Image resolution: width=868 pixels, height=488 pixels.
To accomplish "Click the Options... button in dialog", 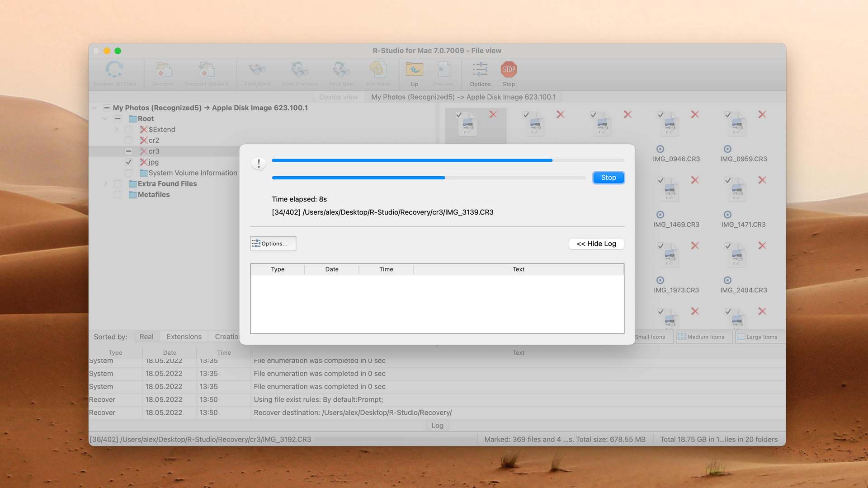I will tap(273, 244).
